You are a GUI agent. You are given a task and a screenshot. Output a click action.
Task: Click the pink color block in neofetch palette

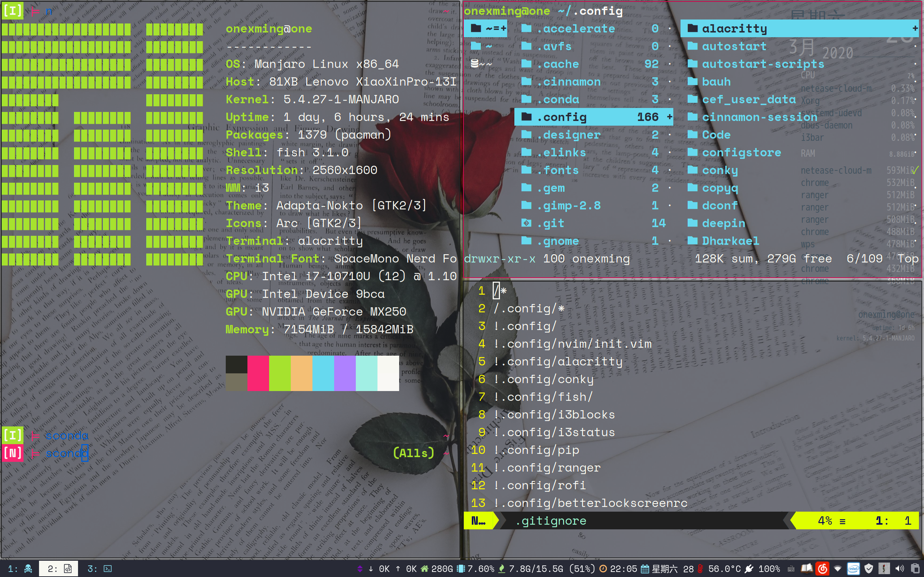pos(258,373)
